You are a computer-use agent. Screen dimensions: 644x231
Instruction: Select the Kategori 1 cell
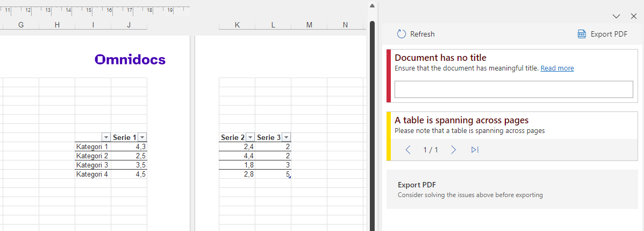click(93, 146)
